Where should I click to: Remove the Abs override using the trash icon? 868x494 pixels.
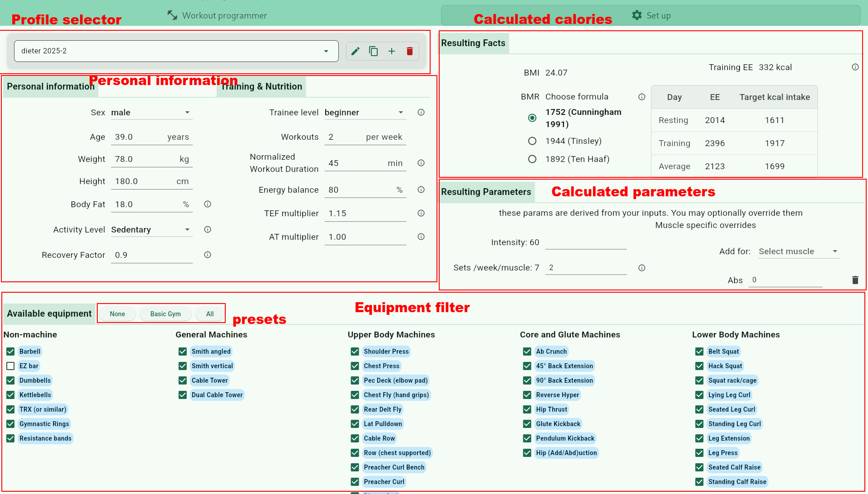(854, 280)
